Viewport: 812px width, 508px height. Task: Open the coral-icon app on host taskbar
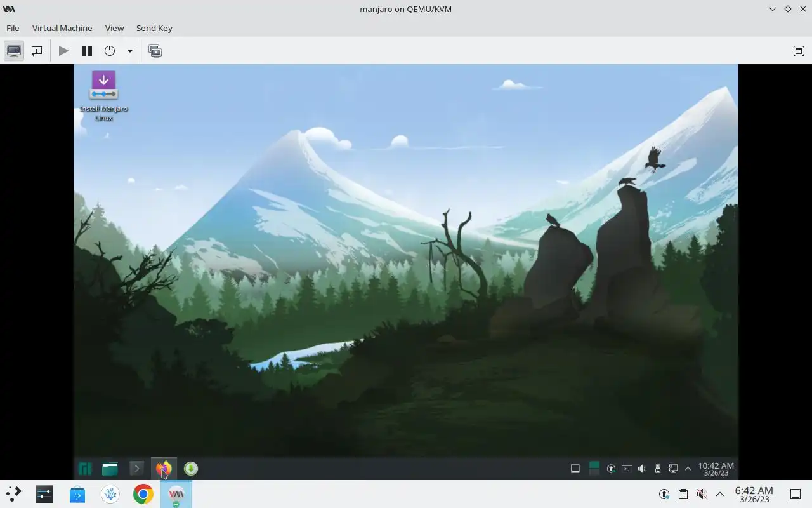(110, 494)
